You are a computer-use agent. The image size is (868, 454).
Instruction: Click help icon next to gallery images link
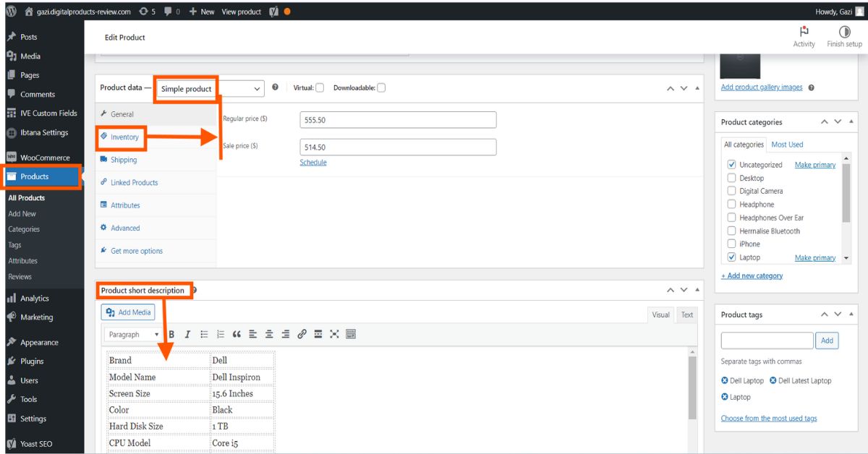(x=811, y=87)
